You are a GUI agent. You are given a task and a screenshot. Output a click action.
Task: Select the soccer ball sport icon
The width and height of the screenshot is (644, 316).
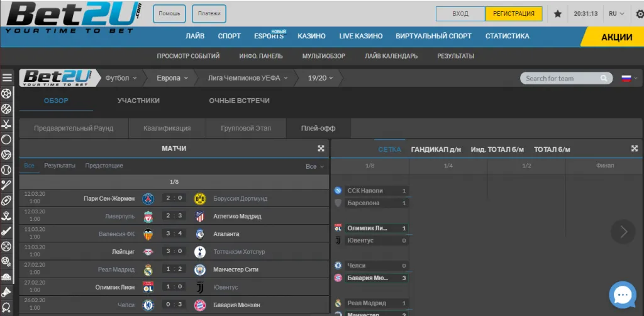click(6, 94)
